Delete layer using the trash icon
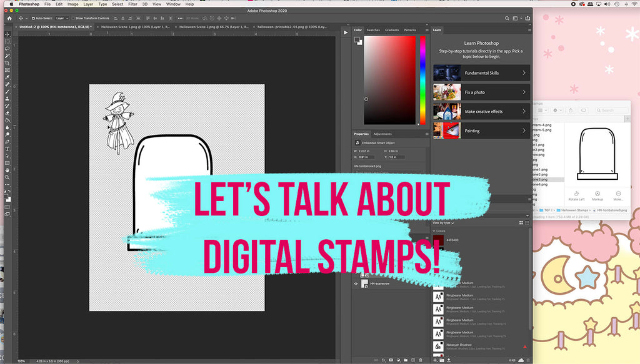Screen dimensions: 640x364 tap(421, 360)
